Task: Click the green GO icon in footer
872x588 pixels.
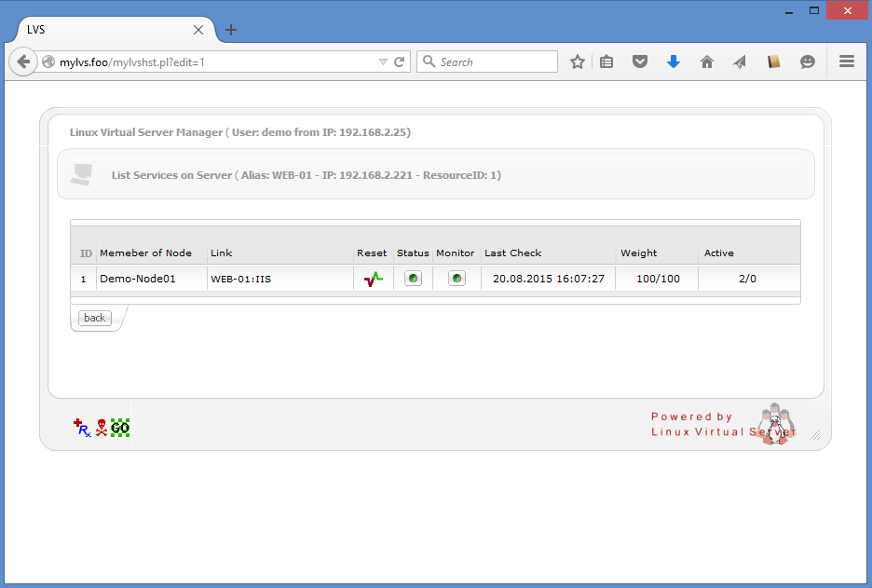Action: 120,428
